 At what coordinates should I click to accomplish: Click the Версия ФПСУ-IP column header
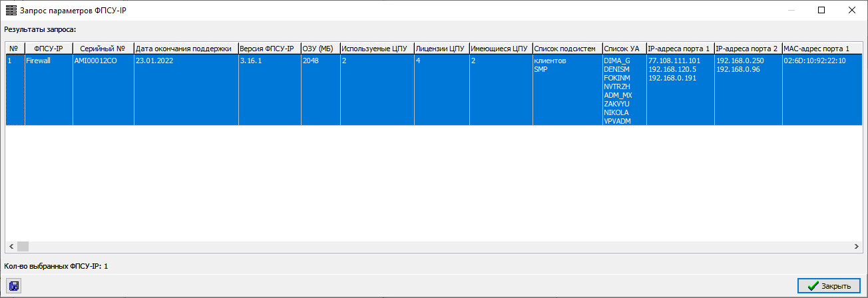268,49
